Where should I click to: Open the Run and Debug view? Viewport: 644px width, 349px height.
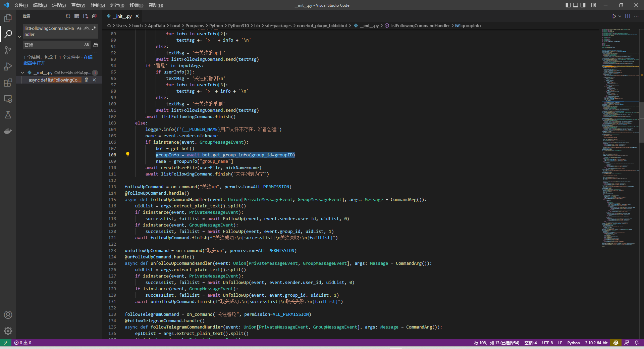coord(8,66)
